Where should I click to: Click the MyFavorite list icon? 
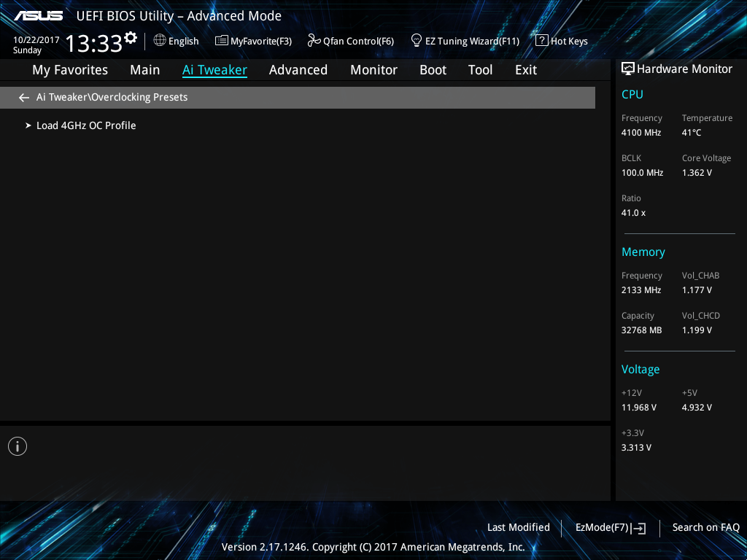(222, 41)
